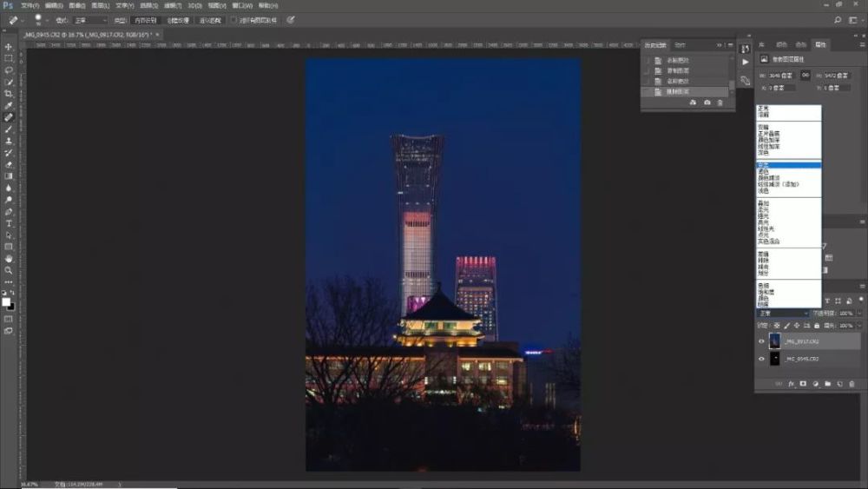Select the Spot Healing Brush tool

pos(9,117)
